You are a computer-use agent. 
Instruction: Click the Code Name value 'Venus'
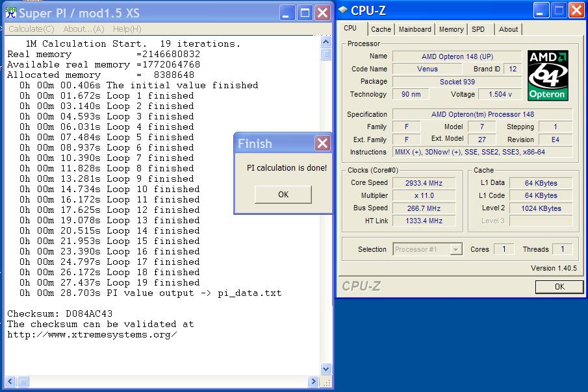[x=427, y=69]
